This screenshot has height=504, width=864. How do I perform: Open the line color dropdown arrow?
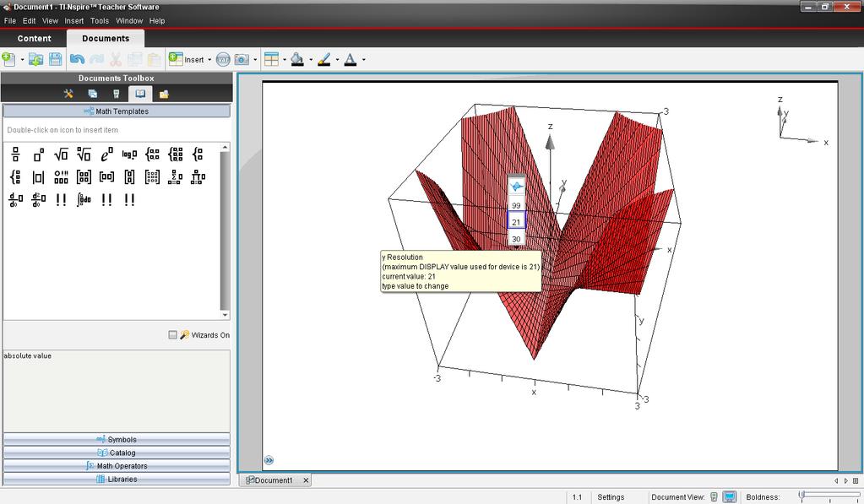(x=337, y=59)
